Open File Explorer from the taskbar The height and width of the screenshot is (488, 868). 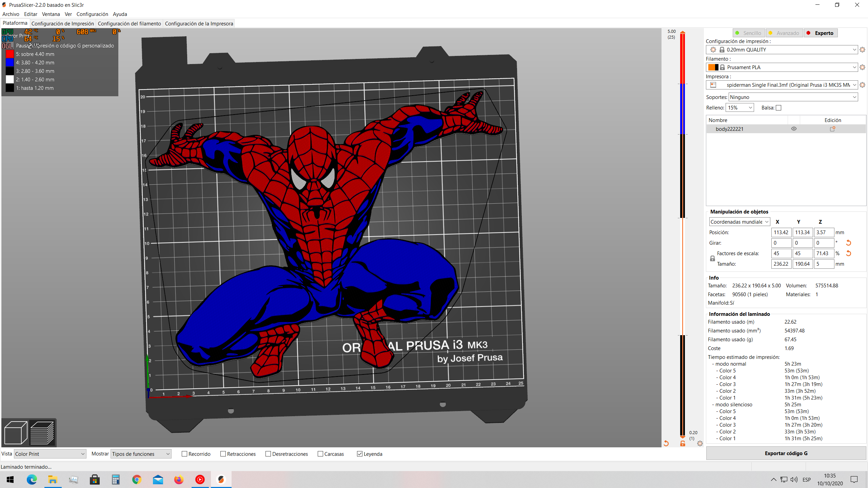click(53, 480)
